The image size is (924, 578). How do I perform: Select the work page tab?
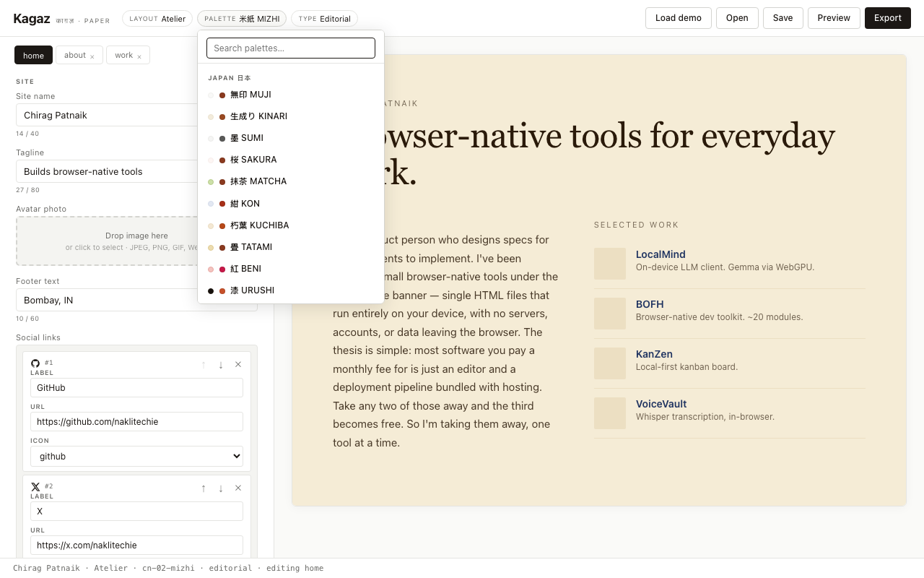click(123, 55)
